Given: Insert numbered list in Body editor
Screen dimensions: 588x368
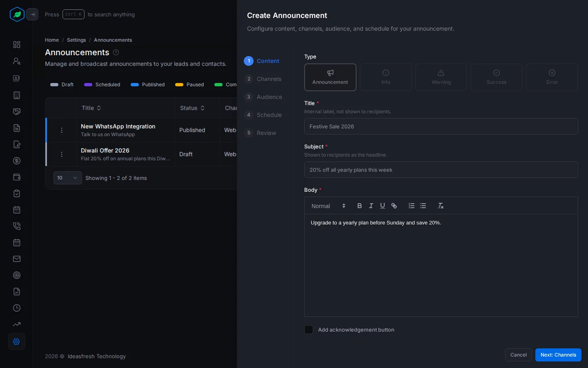Looking at the screenshot, I should [412, 206].
